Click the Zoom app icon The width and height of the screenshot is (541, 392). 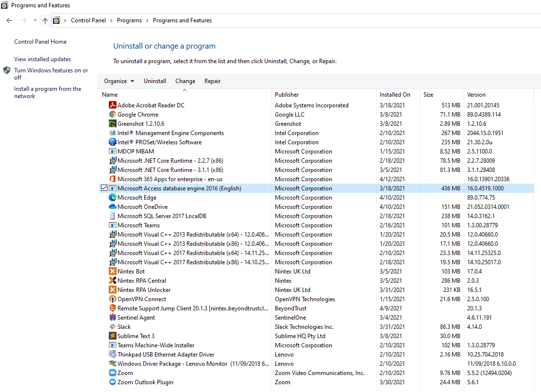pyautogui.click(x=113, y=373)
